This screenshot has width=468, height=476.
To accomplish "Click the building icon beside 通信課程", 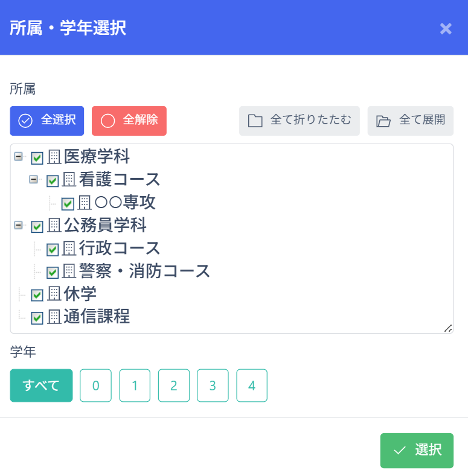I will 54,317.
